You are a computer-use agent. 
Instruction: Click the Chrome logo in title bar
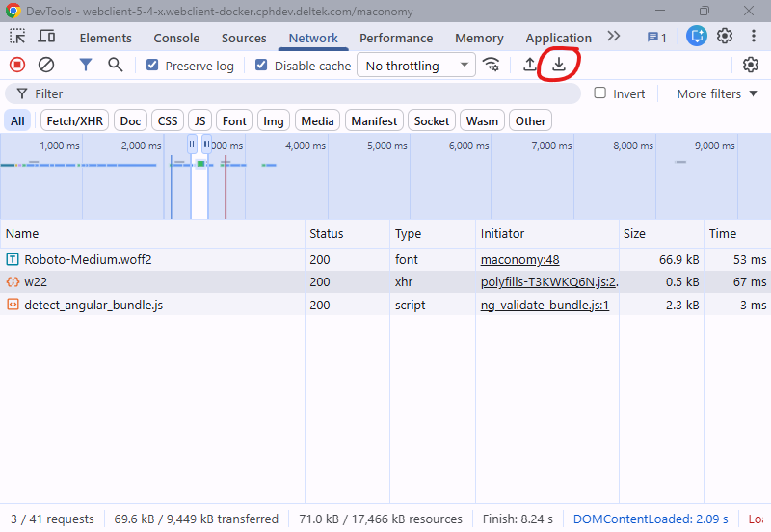click(x=13, y=11)
